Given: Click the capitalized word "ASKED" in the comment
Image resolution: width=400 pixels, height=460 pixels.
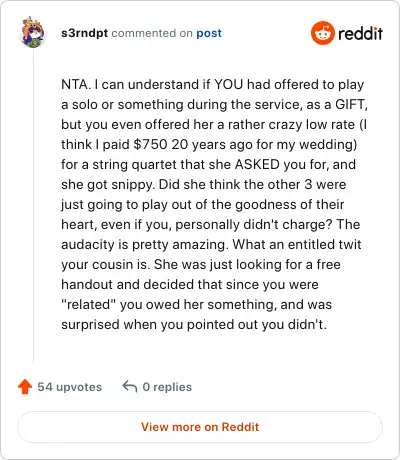Looking at the screenshot, I should click(257, 164).
